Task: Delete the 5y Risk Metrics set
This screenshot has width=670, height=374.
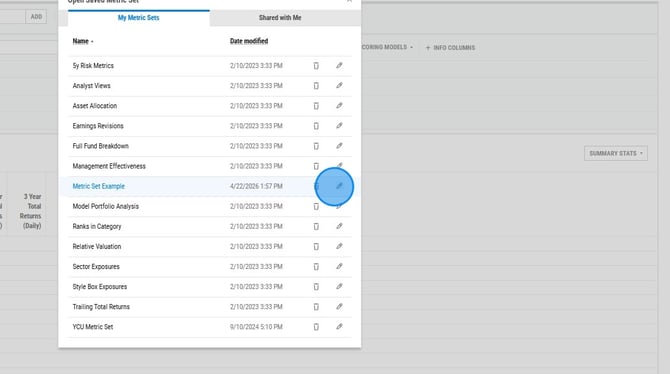Action: click(316, 66)
